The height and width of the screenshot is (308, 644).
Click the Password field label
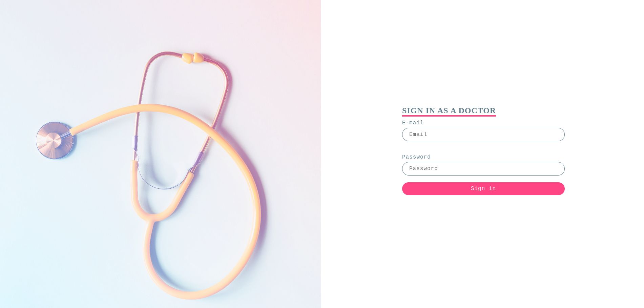416,157
